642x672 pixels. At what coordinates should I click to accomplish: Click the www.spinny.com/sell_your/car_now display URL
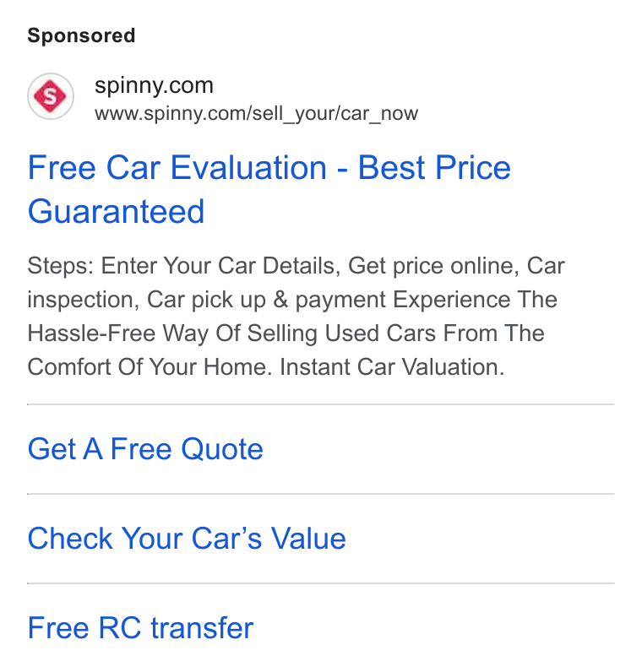256,114
